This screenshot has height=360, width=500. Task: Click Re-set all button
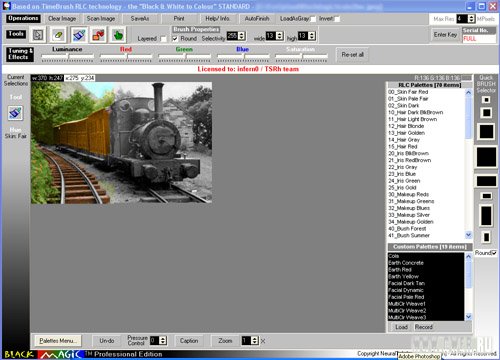point(352,55)
